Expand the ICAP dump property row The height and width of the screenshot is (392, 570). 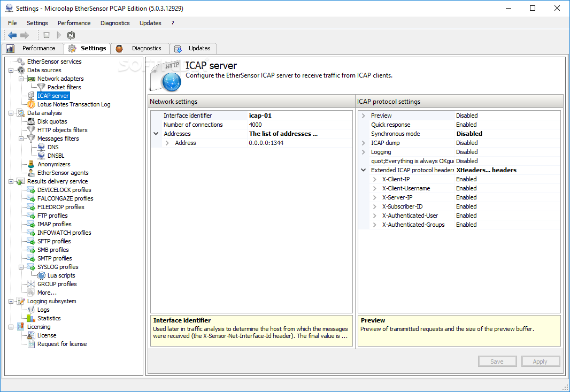coord(364,143)
